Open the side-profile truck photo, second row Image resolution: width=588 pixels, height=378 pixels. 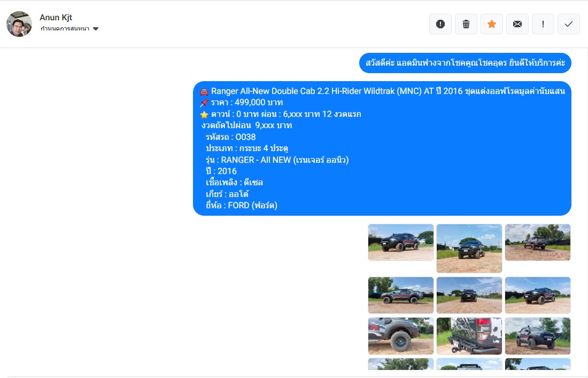[401, 295]
